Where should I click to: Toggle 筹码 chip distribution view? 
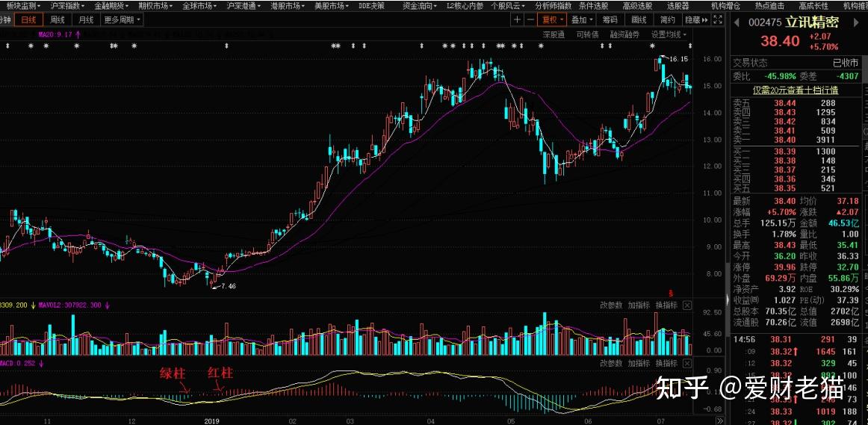point(610,20)
